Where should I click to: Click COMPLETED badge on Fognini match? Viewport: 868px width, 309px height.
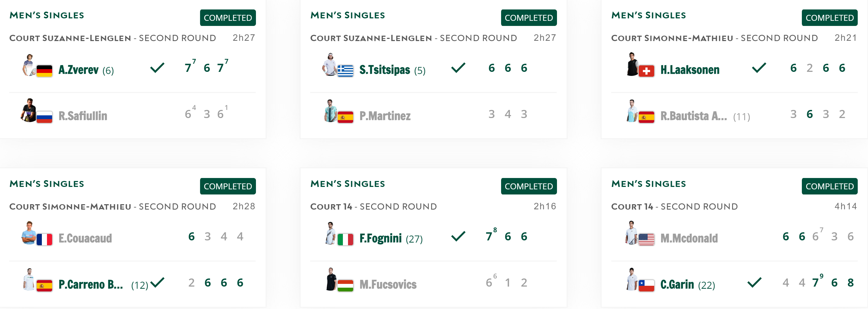tap(529, 186)
